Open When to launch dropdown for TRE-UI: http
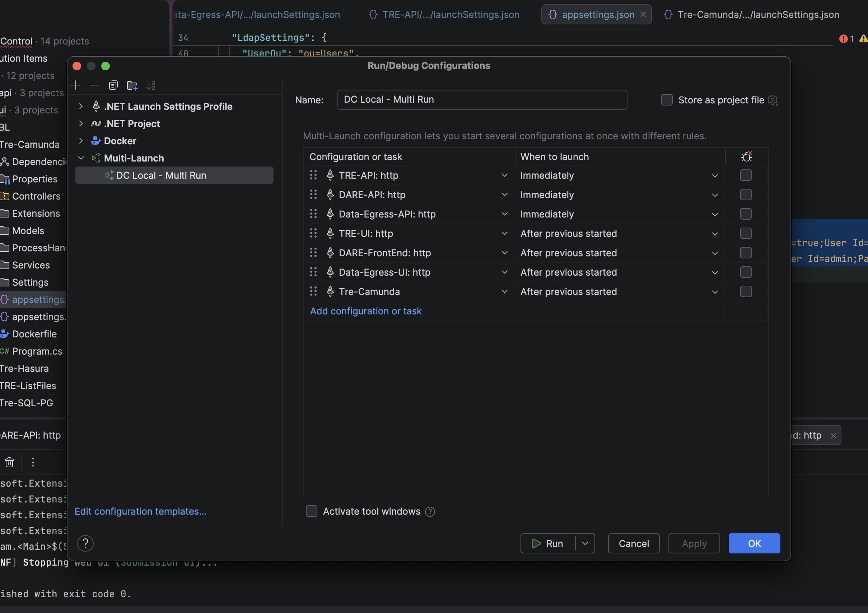 [x=714, y=234]
